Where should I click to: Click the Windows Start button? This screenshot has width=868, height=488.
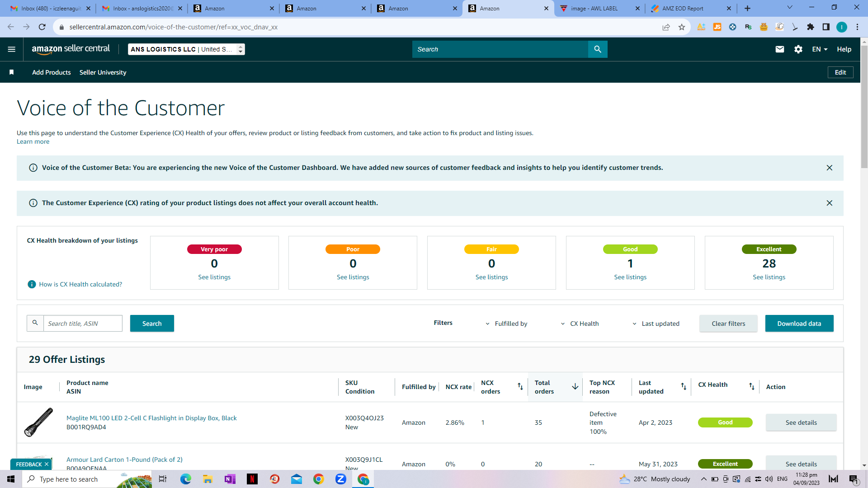coord(11,479)
